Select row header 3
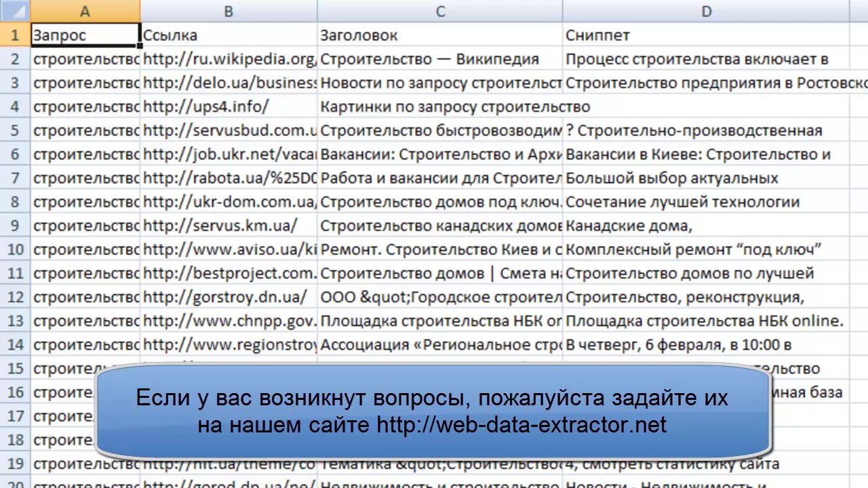Image resolution: width=868 pixels, height=488 pixels. tap(15, 83)
